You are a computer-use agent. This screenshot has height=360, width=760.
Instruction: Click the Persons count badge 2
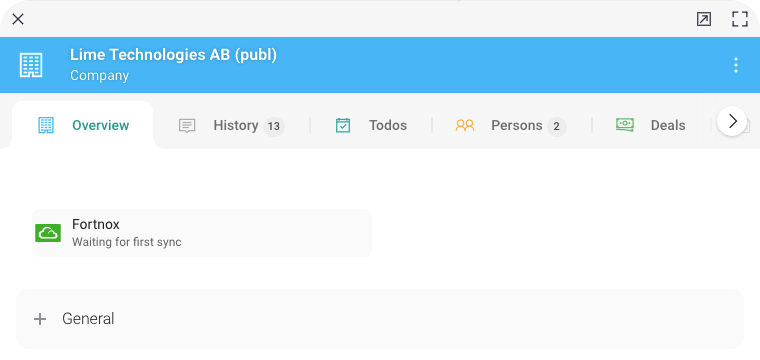(x=556, y=126)
